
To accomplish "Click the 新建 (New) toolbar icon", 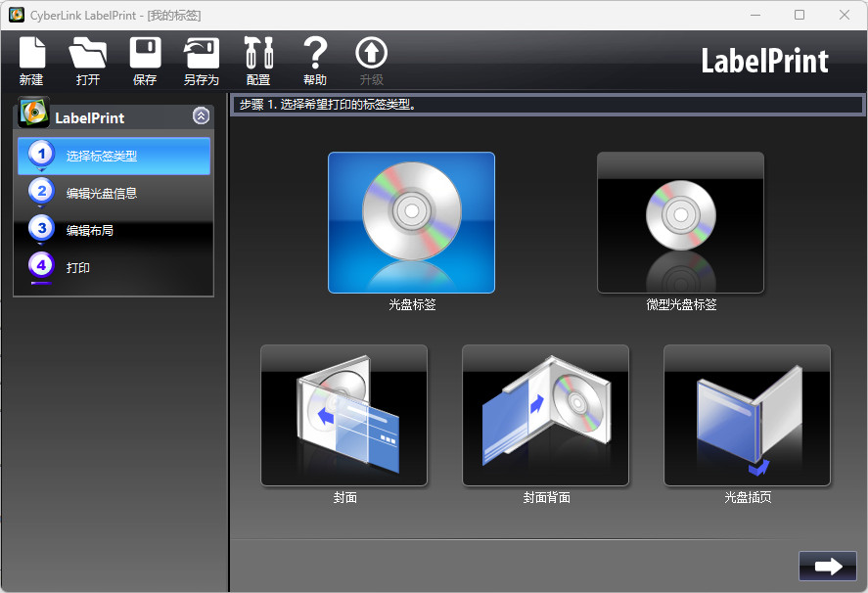I will (x=31, y=60).
